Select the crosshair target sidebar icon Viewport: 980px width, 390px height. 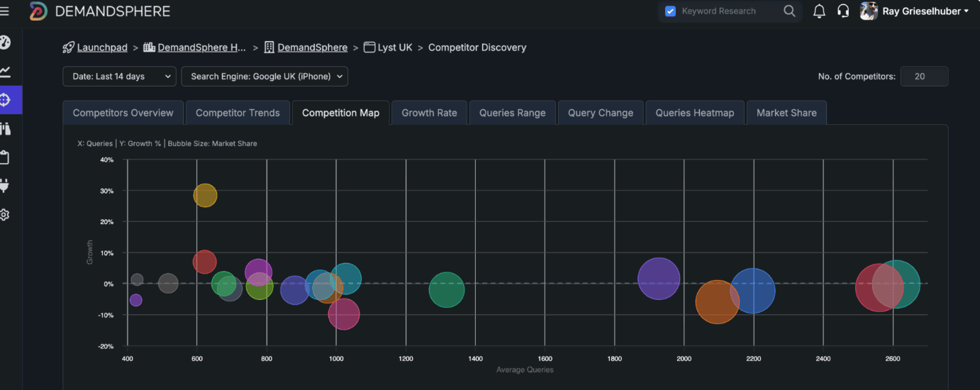pyautogui.click(x=6, y=100)
